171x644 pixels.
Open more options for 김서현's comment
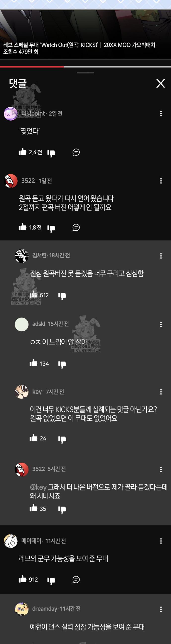point(161,256)
